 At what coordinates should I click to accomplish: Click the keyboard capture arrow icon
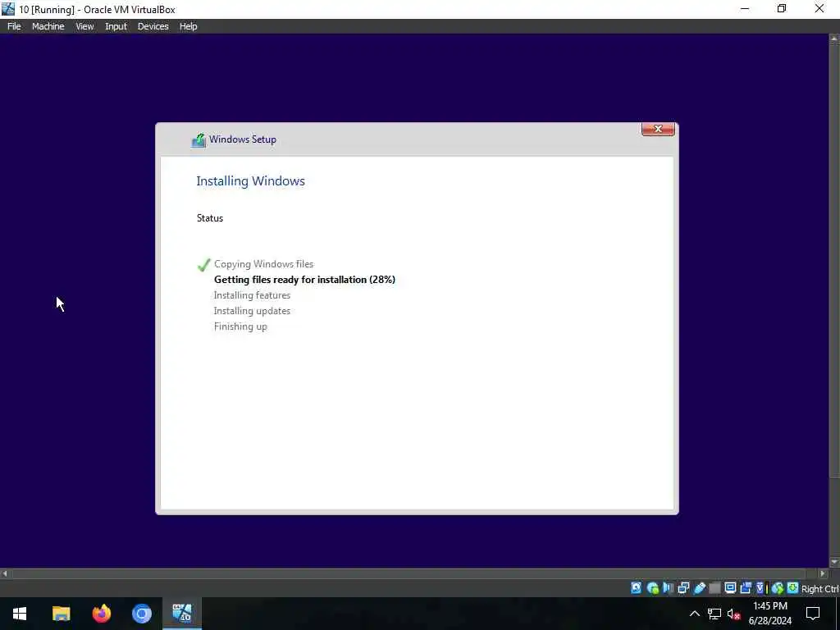pos(792,588)
